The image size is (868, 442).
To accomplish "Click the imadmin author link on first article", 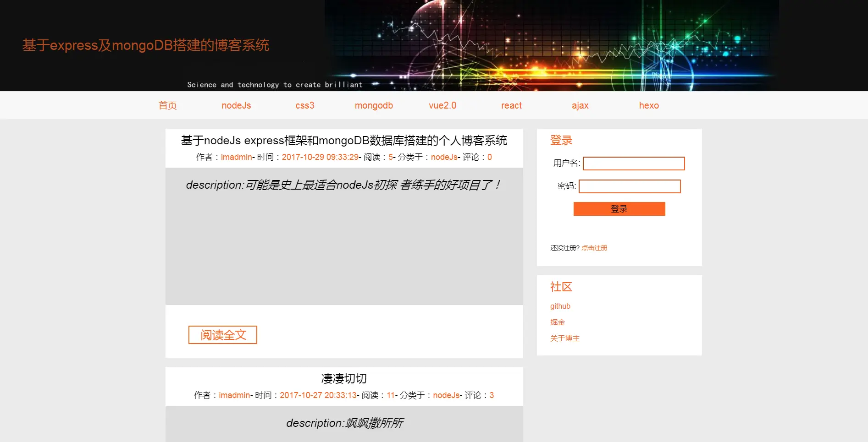I will tap(237, 157).
